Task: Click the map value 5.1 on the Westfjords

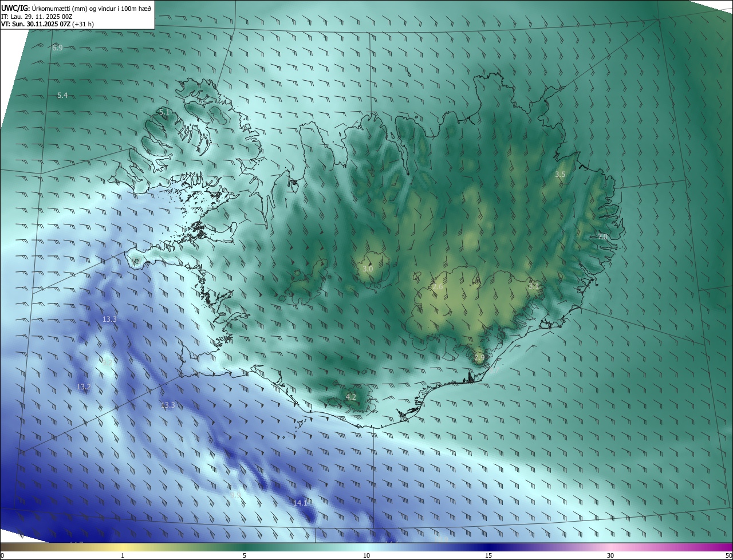Action: pyautogui.click(x=164, y=112)
